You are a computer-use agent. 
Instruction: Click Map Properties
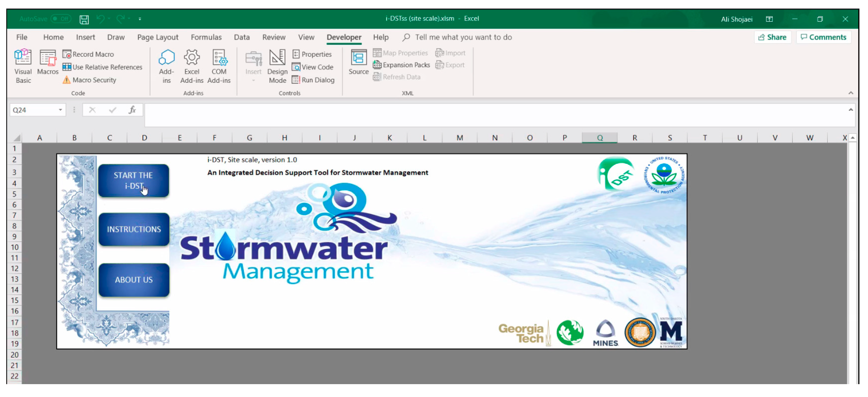[x=400, y=53]
